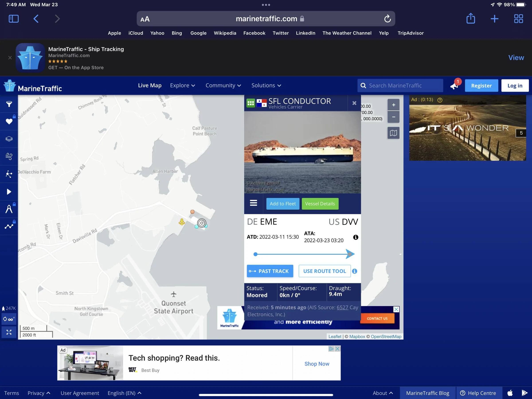This screenshot has width=532, height=399.
Task: Zoom in on the map
Action: (x=393, y=105)
